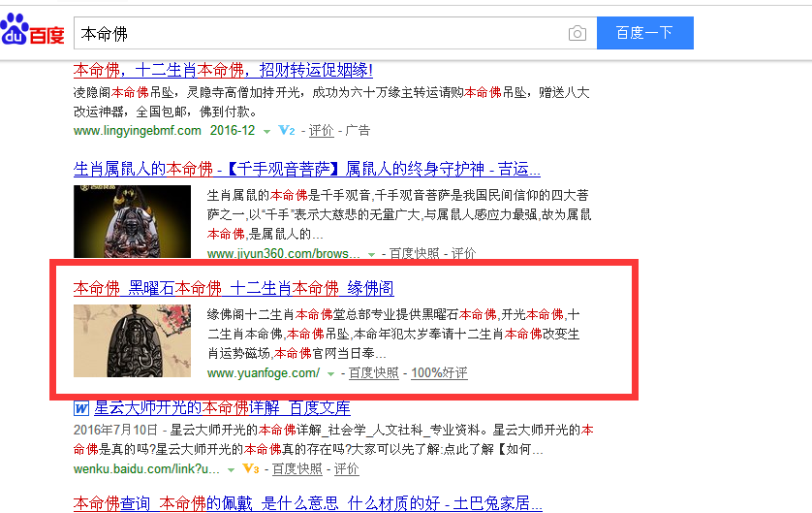Viewport: 812px width, 513px height.
Task: Click 评价 link next to lingyingebmf.com ad
Action: point(321,131)
